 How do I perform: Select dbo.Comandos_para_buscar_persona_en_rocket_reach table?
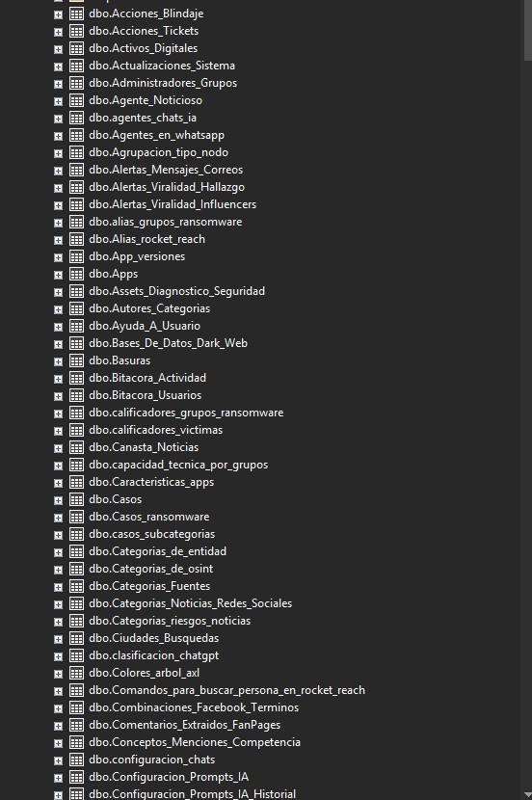227,690
